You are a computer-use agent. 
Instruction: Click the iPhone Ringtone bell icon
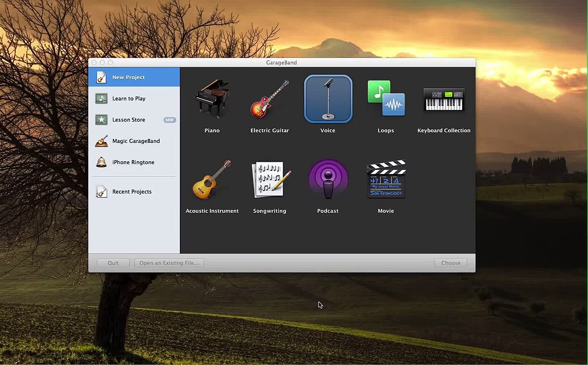(101, 162)
